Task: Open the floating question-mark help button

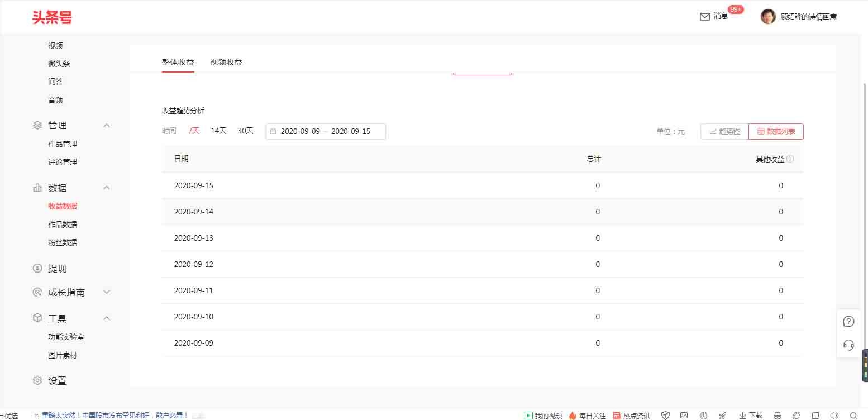Action: (x=848, y=321)
